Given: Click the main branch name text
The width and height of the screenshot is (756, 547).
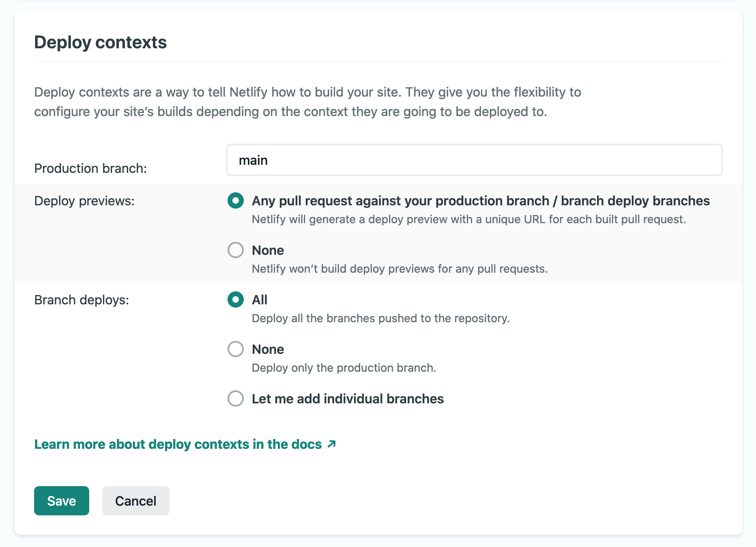Looking at the screenshot, I should pos(253,160).
